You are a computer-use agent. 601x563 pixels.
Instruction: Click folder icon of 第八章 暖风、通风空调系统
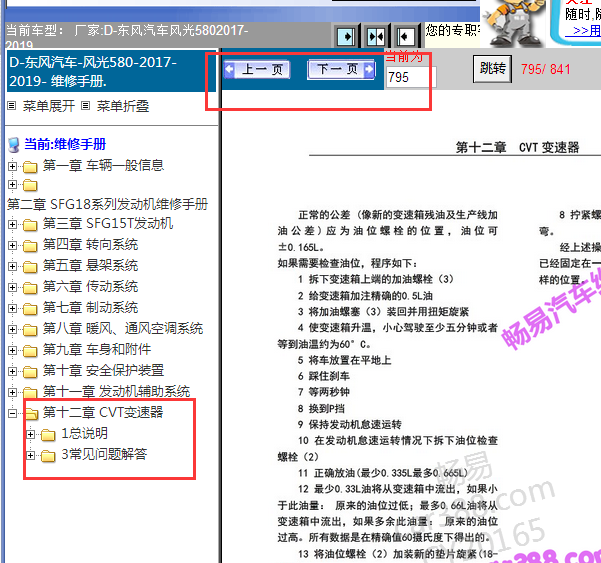coord(30,330)
